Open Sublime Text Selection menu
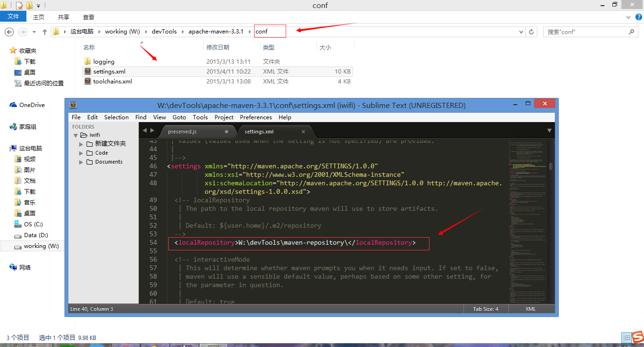The width and height of the screenshot is (644, 347). pyautogui.click(x=116, y=117)
